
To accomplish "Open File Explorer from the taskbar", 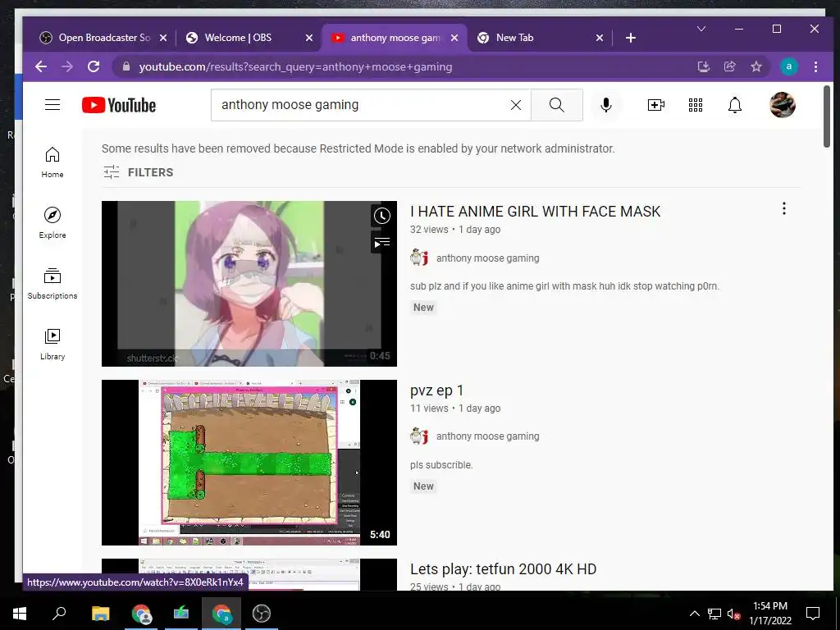I will click(x=100, y=614).
